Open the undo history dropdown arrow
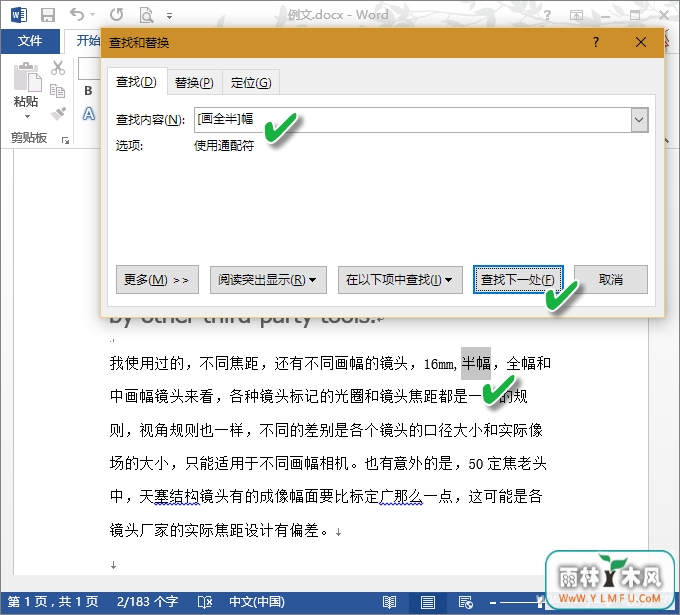 point(92,15)
